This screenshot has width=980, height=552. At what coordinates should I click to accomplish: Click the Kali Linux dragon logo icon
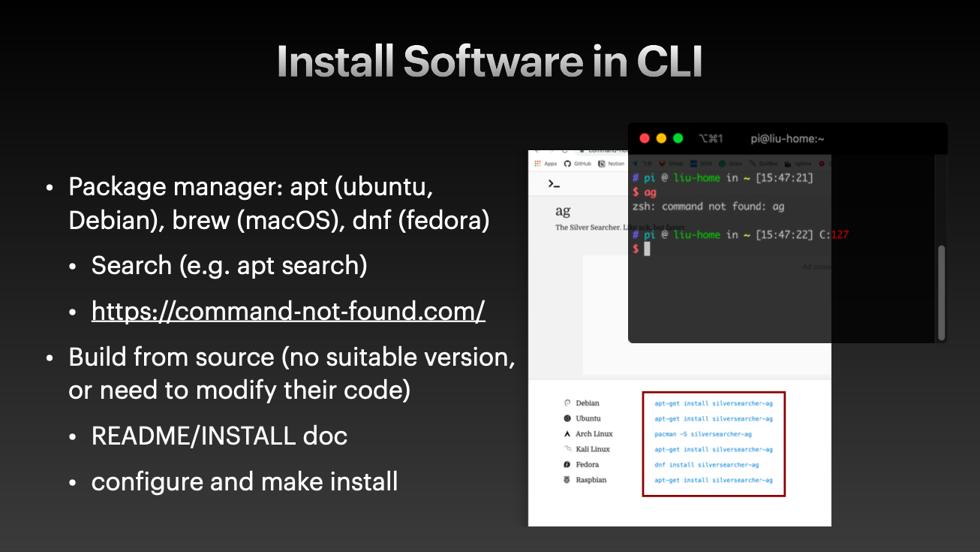[567, 449]
